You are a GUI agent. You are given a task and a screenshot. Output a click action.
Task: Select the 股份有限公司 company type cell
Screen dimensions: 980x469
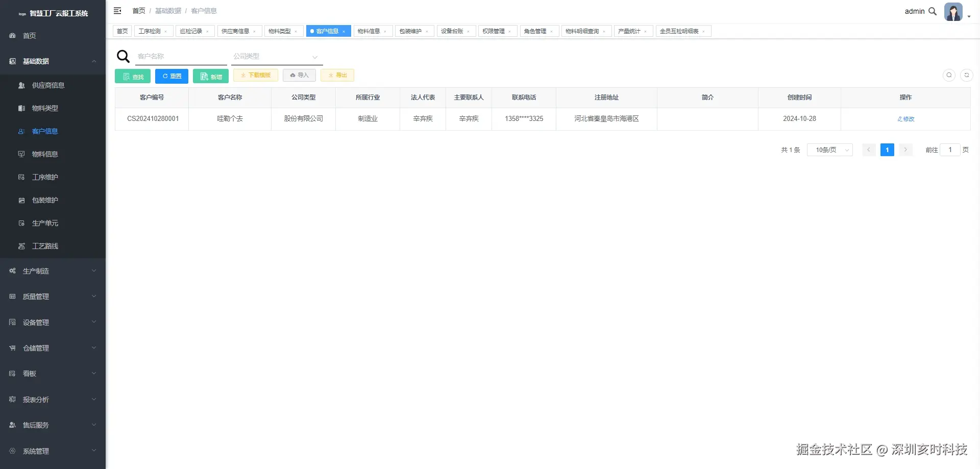(x=304, y=119)
